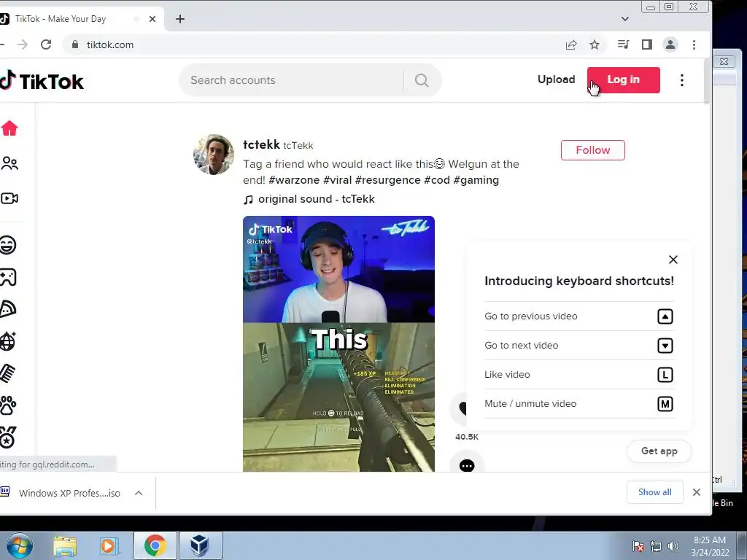
Task: Open the #resurgence hashtag
Action: click(x=388, y=180)
